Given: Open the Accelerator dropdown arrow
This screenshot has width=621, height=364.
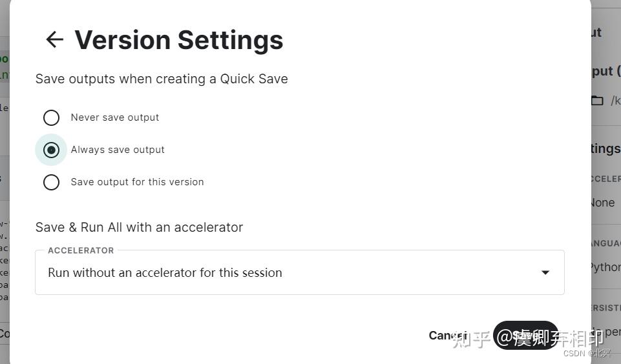Looking at the screenshot, I should point(545,272).
